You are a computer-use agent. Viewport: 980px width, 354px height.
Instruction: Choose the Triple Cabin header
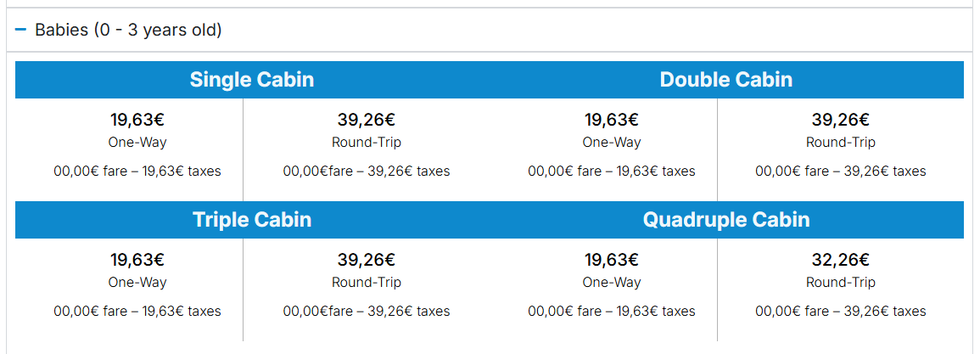(x=252, y=220)
